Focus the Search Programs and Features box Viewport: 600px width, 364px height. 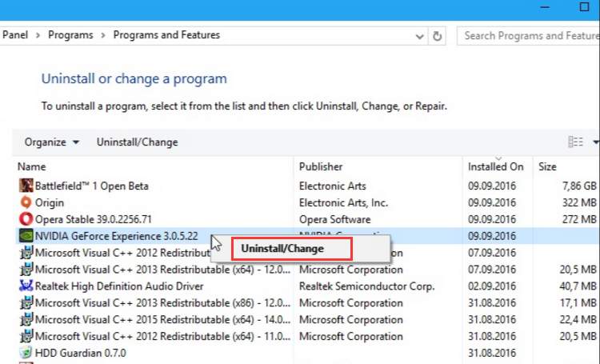[x=529, y=36]
